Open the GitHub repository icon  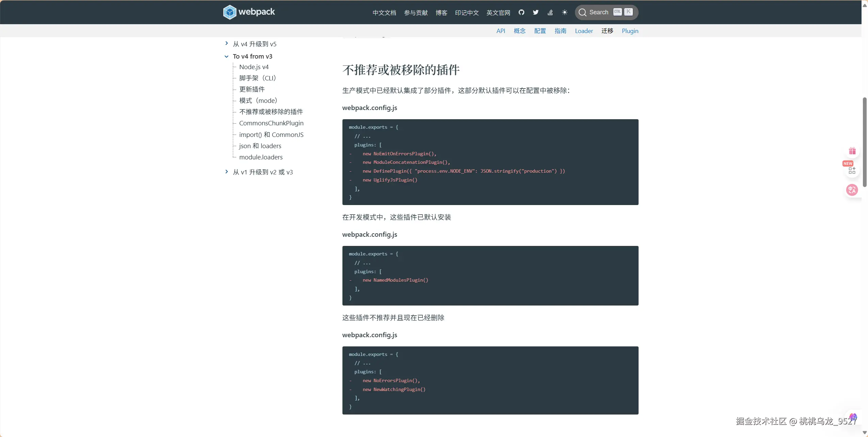[x=521, y=12]
